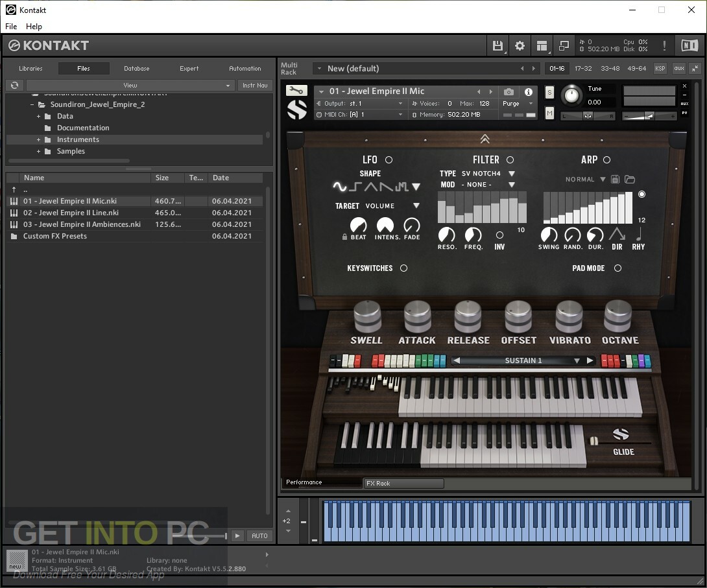This screenshot has height=588, width=707.
Task: Open Kontakt options gear icon
Action: (x=520, y=45)
